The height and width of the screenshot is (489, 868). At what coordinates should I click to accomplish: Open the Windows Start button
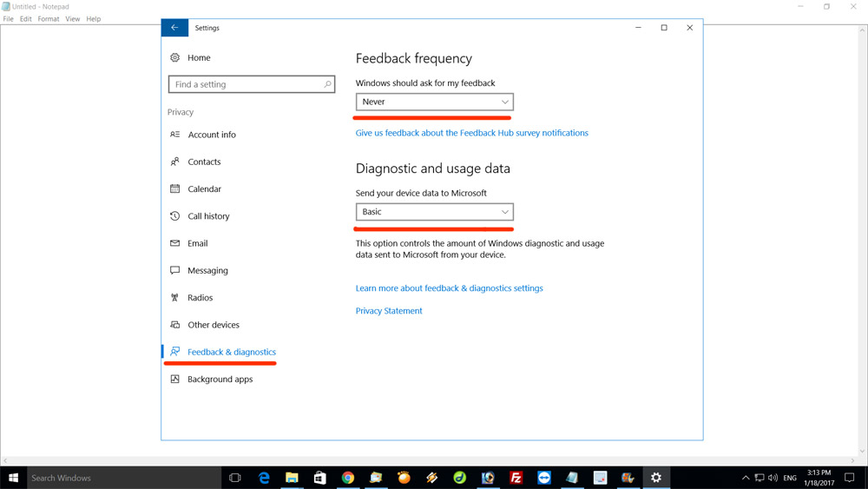(x=13, y=478)
